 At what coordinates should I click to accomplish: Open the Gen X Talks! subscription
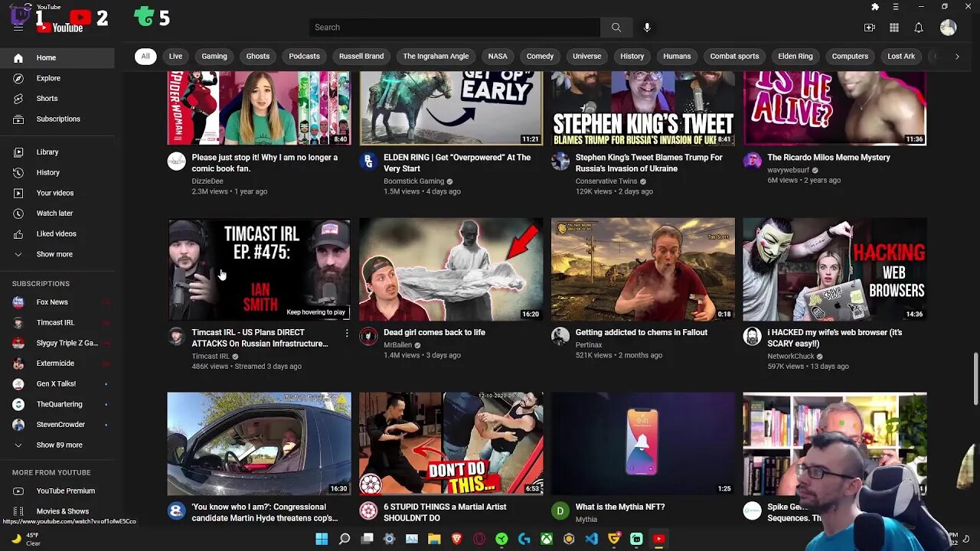pyautogui.click(x=57, y=384)
